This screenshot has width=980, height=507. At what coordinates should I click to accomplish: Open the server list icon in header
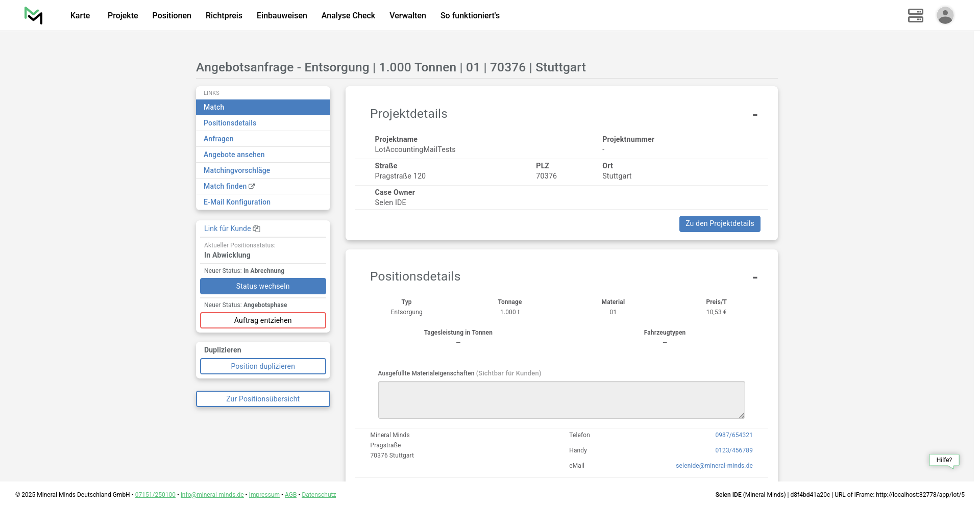915,15
